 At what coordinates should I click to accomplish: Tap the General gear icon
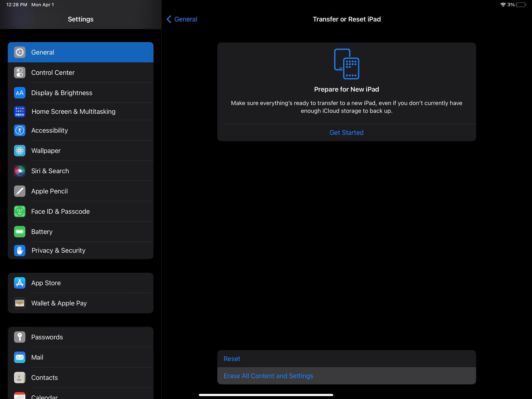point(19,52)
